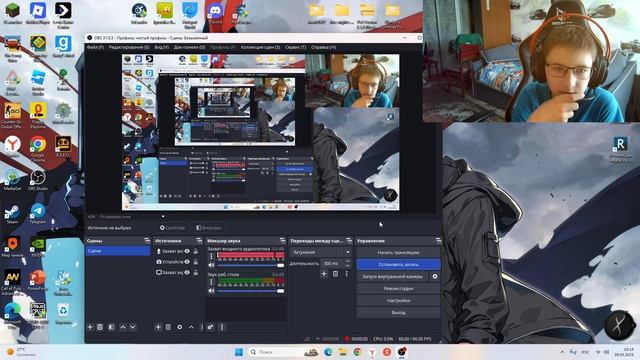Adjust the desktop audio volume slider

(x=251, y=291)
